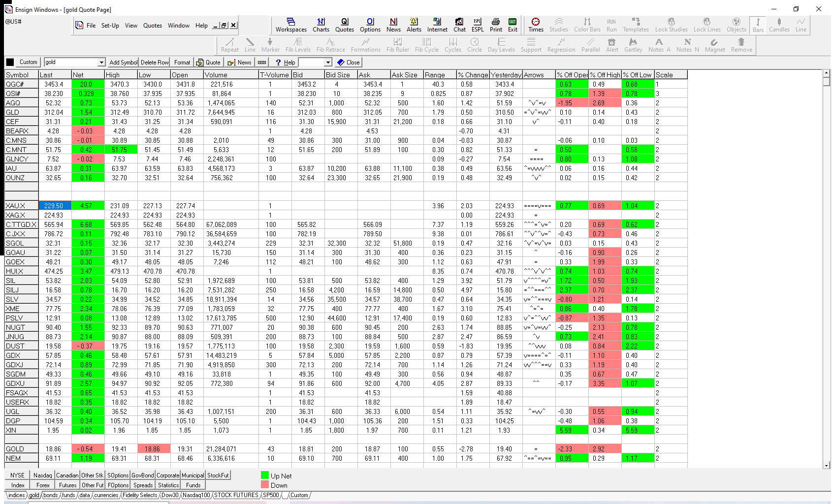Viewport: 835px width, 504px height.
Task: Select the GLD symbol row
Action: (22, 112)
